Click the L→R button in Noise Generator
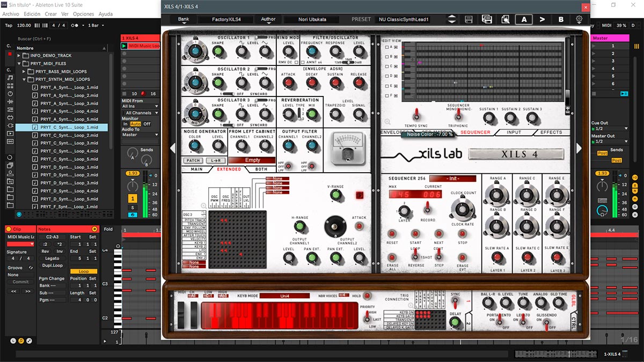644x362 pixels. (x=216, y=160)
